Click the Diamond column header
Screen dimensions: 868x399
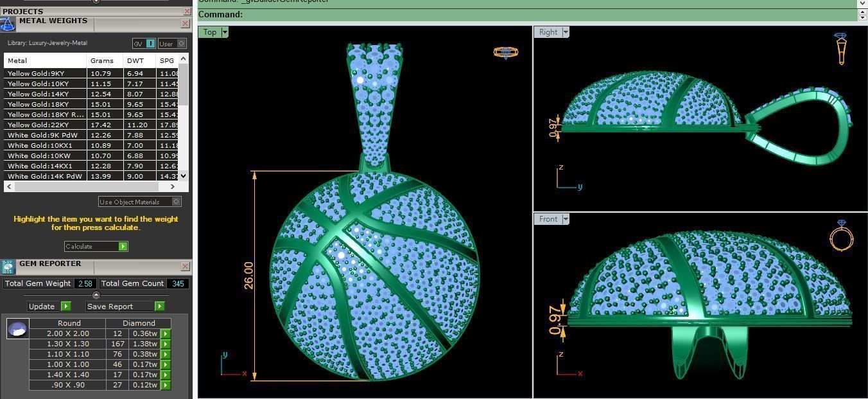pos(139,323)
